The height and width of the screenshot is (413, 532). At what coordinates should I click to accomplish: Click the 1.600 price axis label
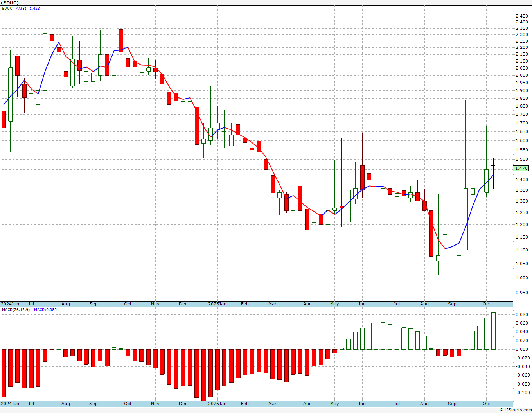coord(521,140)
